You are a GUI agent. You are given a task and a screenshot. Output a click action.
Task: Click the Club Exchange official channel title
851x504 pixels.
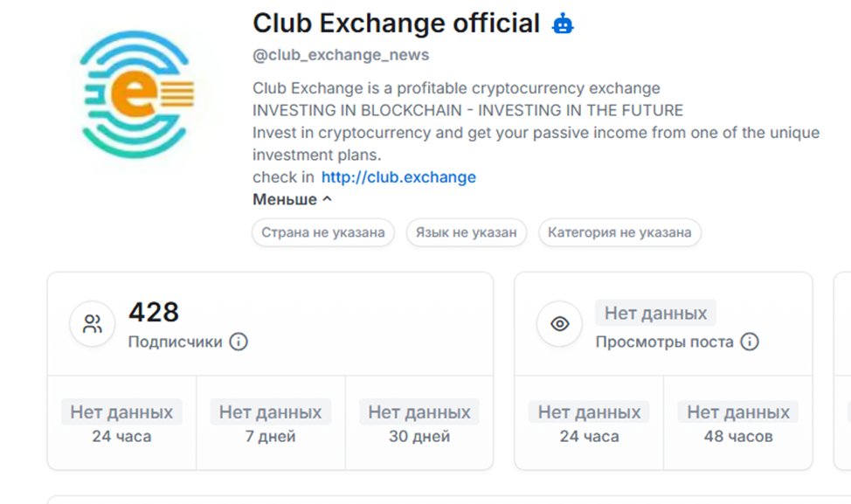[x=395, y=23]
